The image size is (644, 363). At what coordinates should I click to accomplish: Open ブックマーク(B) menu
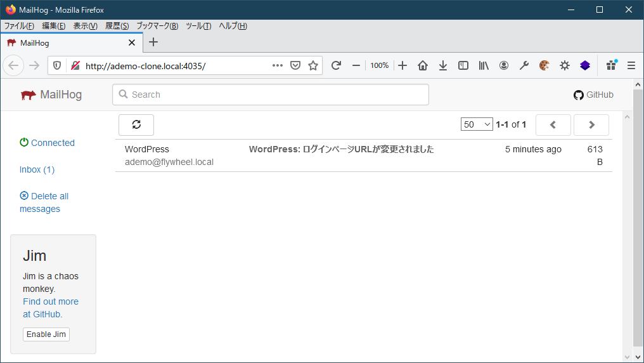pyautogui.click(x=157, y=26)
